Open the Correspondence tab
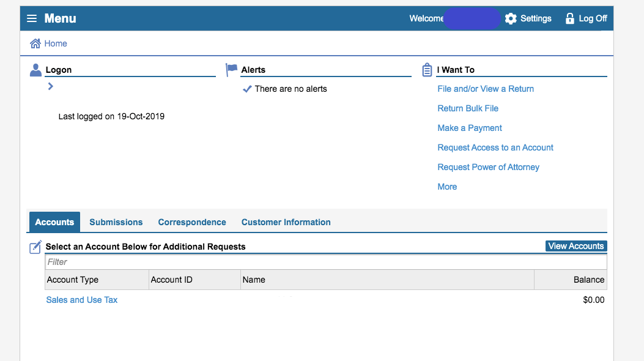 point(192,222)
